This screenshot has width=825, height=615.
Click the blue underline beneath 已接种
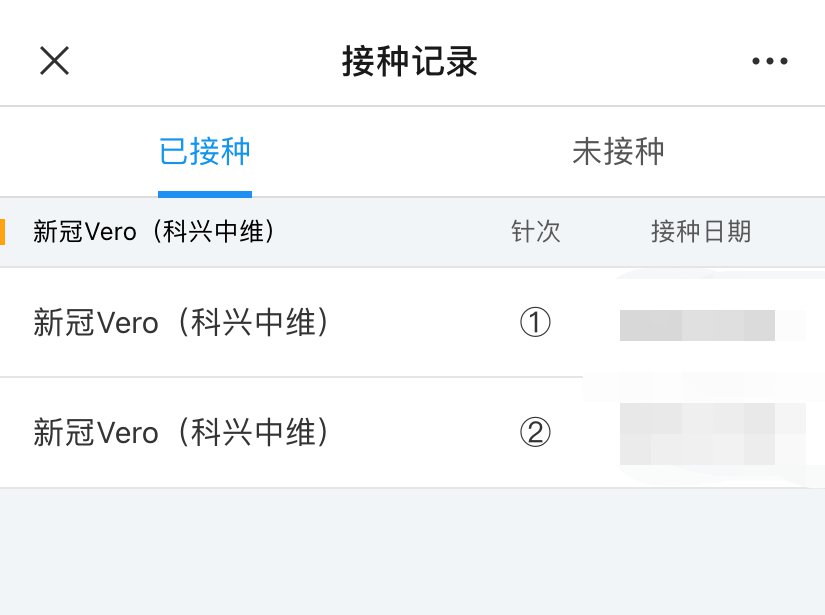pos(205,194)
